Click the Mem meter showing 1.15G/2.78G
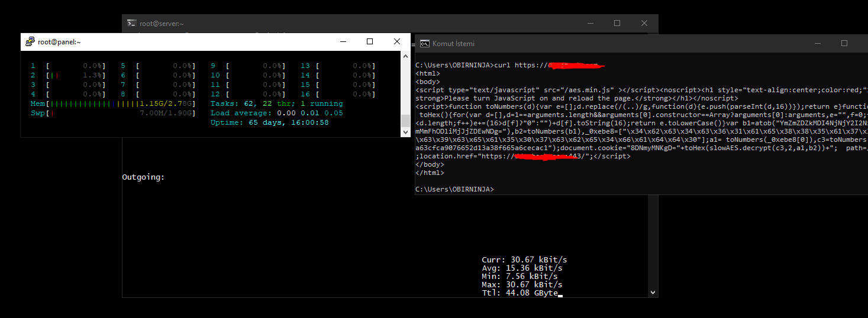 point(113,104)
